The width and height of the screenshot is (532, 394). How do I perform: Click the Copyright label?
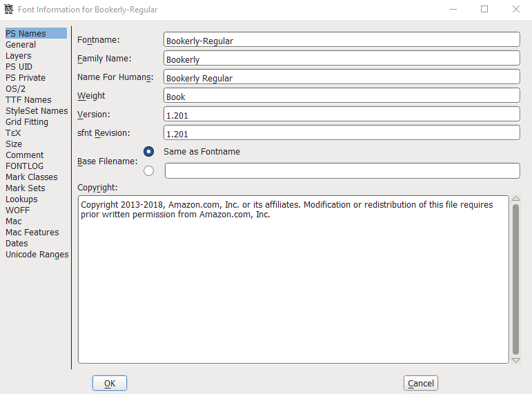click(97, 188)
